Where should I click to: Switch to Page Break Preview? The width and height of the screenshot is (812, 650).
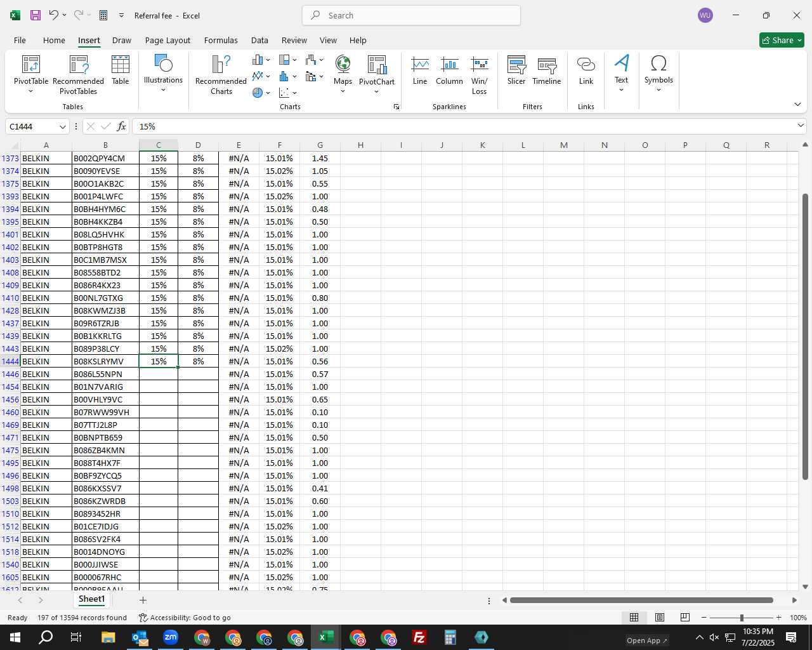point(684,618)
